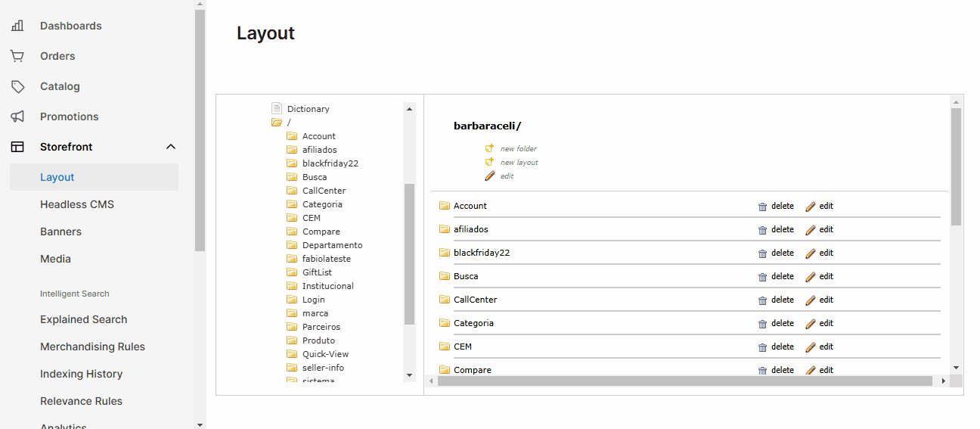Image resolution: width=980 pixels, height=429 pixels.
Task: Click the horizontal scrollbar right arrow
Action: pos(943,381)
